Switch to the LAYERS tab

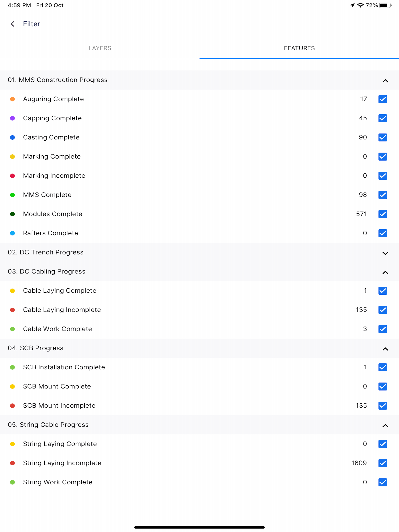tap(100, 48)
